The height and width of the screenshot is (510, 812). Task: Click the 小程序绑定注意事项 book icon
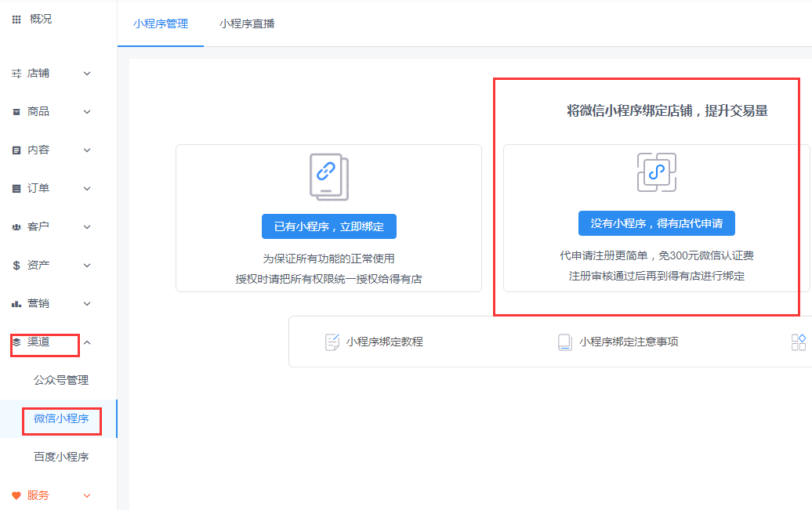point(564,342)
